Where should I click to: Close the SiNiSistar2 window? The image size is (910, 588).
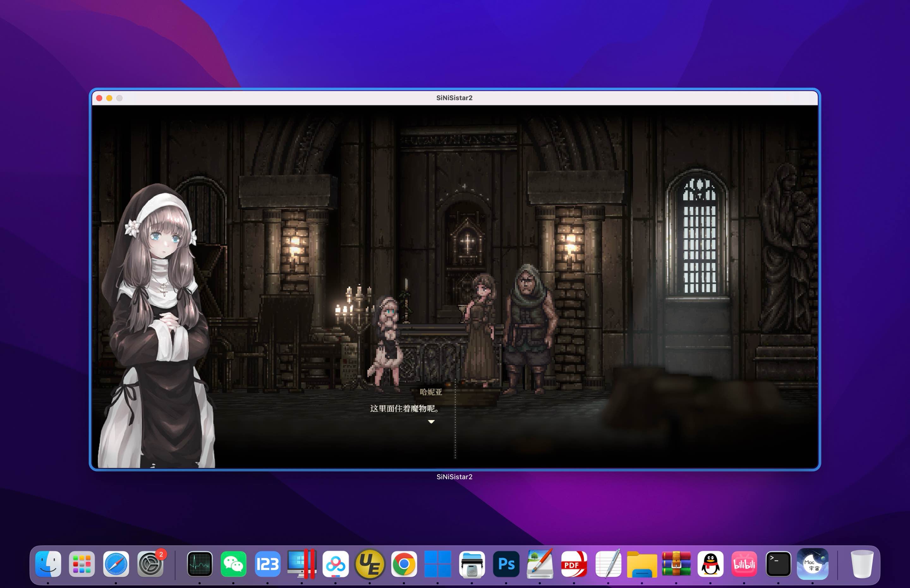tap(99, 98)
